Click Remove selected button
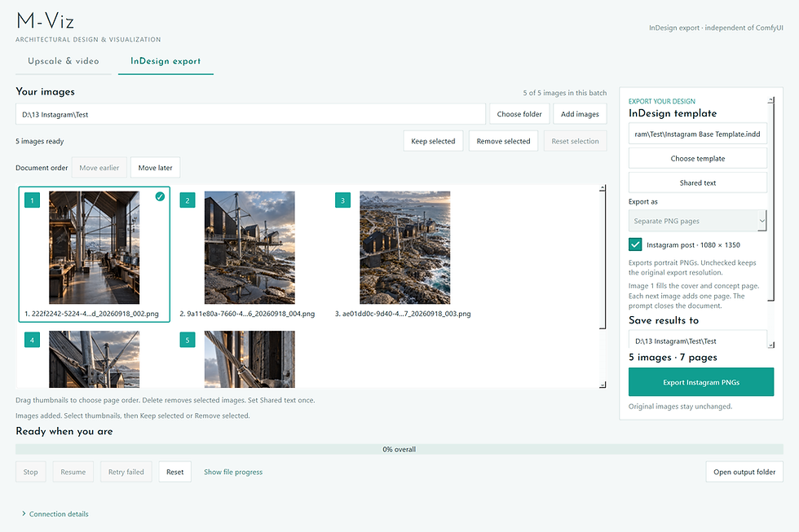Image resolution: width=799 pixels, height=532 pixels. (504, 141)
